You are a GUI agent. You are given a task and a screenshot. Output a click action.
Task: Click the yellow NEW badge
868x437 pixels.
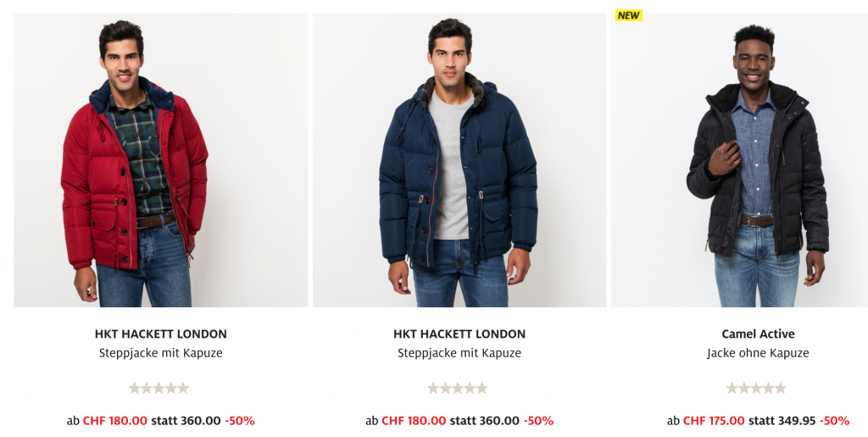pyautogui.click(x=628, y=15)
